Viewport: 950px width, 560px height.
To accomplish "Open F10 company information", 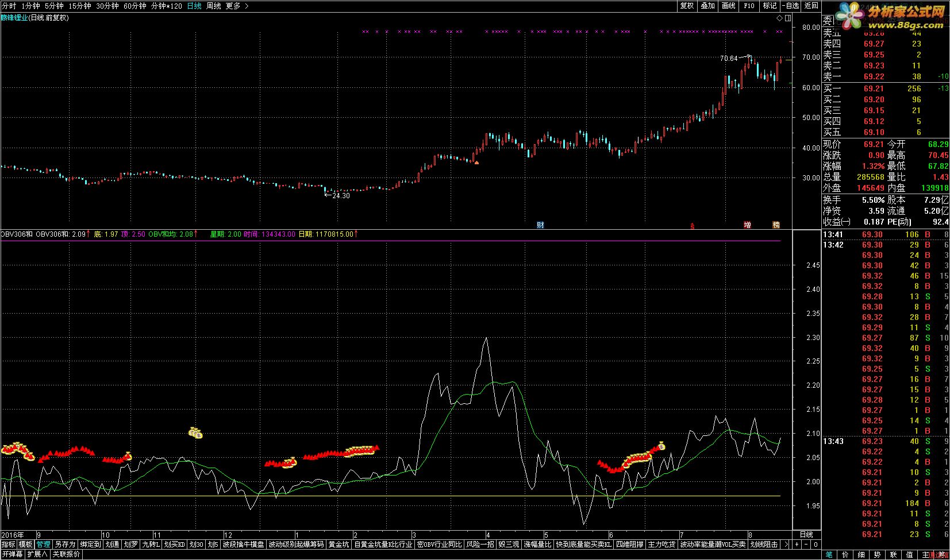I will 749,6.
